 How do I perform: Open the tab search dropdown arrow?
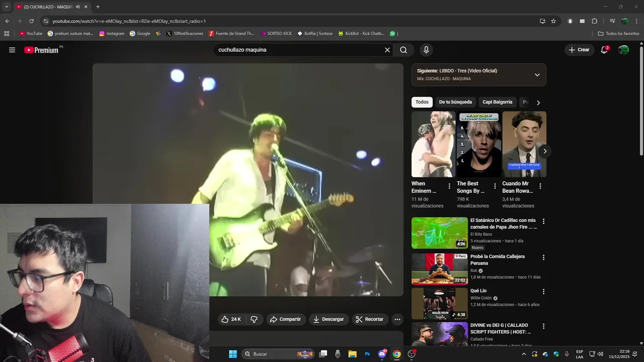pos(7,7)
